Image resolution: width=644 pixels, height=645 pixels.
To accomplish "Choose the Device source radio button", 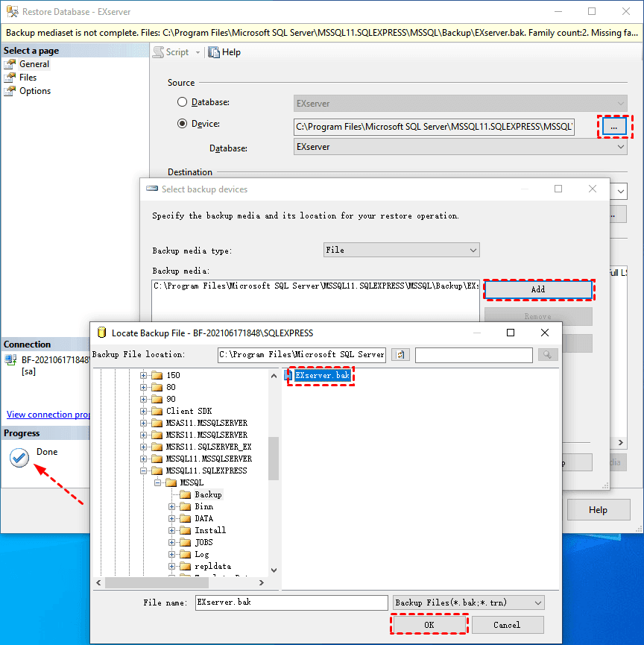I will (182, 124).
